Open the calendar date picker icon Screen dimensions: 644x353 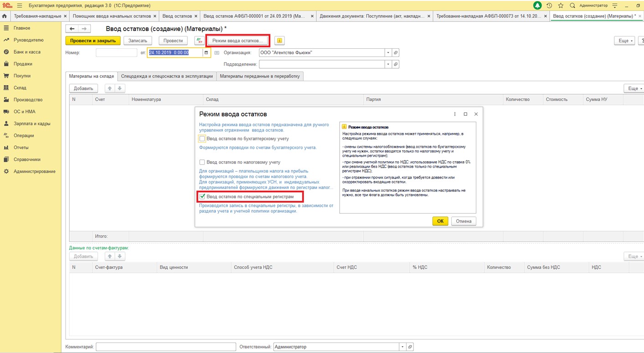click(206, 53)
